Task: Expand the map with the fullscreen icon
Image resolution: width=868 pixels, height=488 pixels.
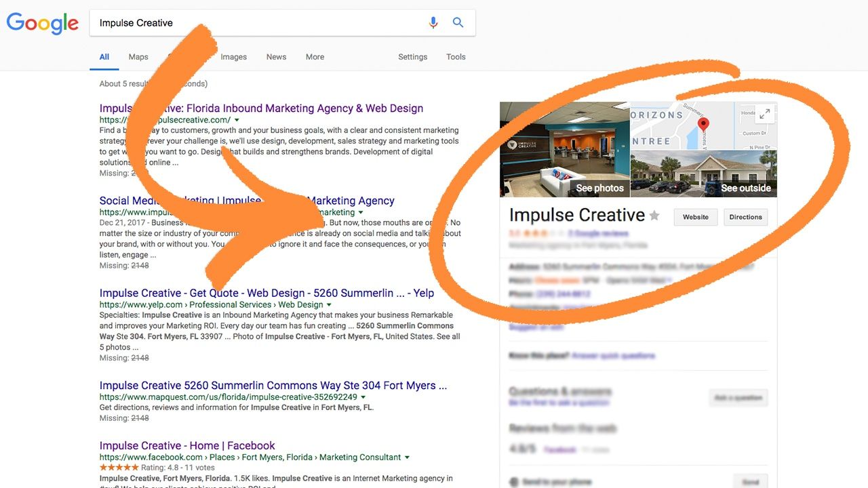Action: [x=764, y=115]
